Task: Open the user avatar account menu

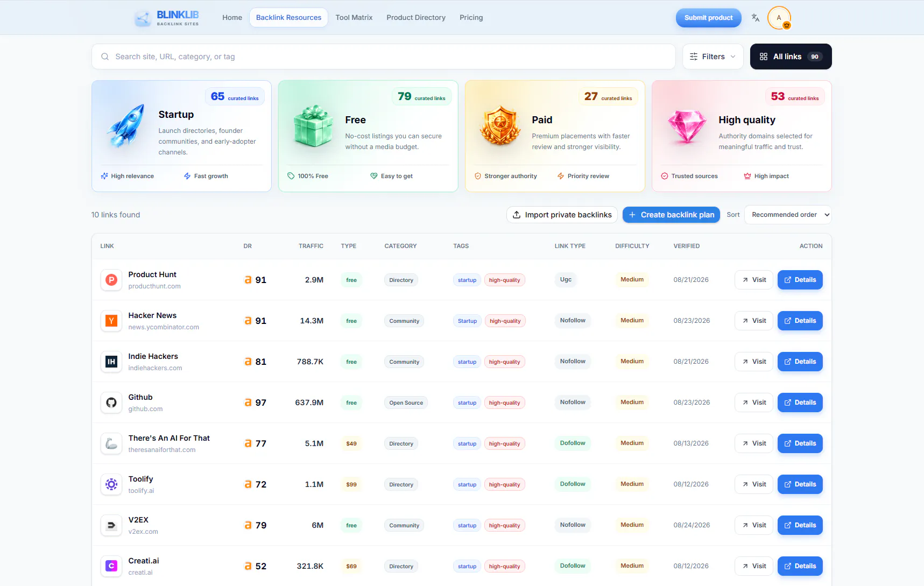Action: 779,18
